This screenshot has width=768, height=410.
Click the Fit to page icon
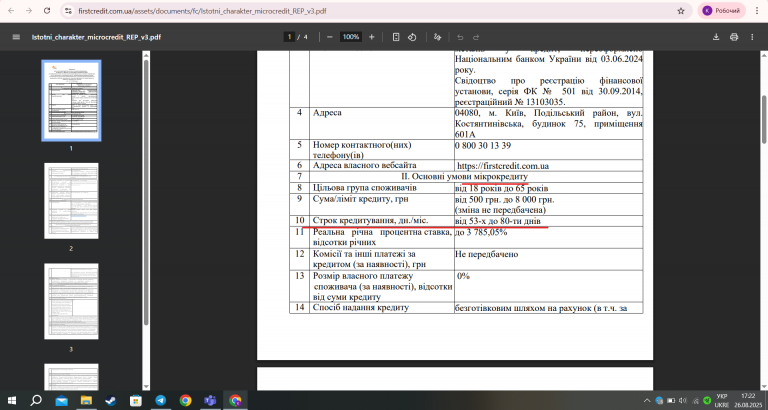pyautogui.click(x=396, y=37)
